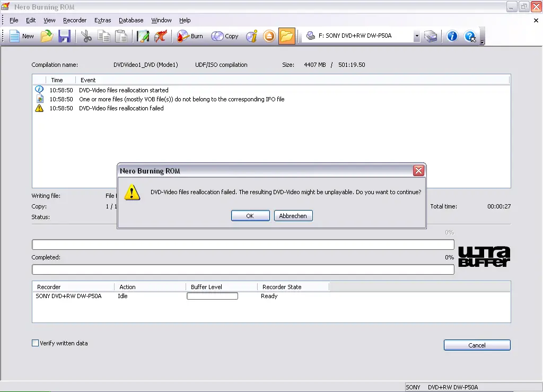Click the Cut scissors icon
543x392 pixels.
click(x=86, y=36)
